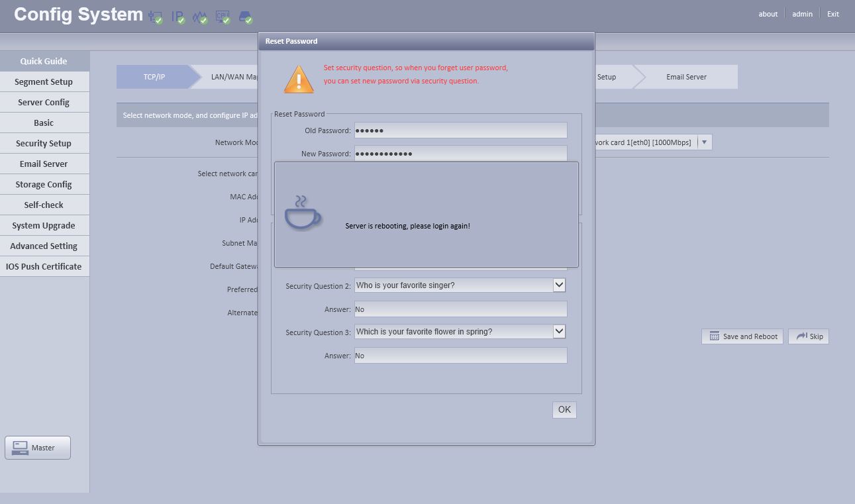Open Security Setup in sidebar
The image size is (855, 504).
[x=44, y=144]
